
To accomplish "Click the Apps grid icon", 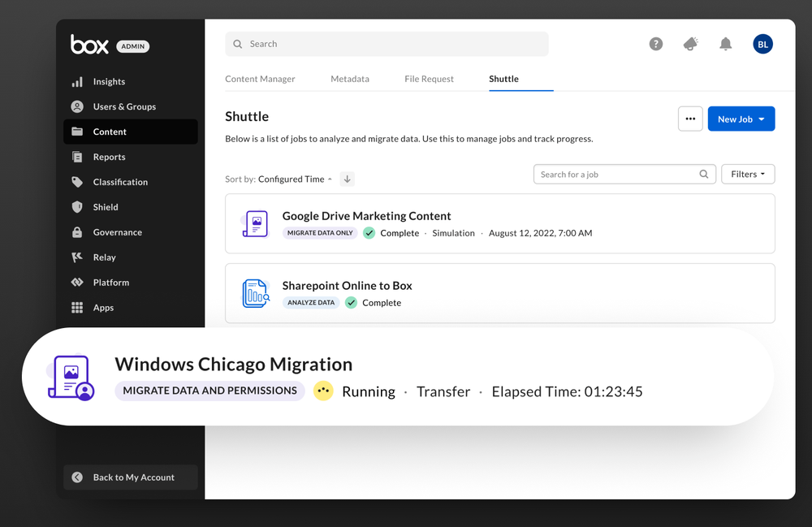I will tap(77, 308).
